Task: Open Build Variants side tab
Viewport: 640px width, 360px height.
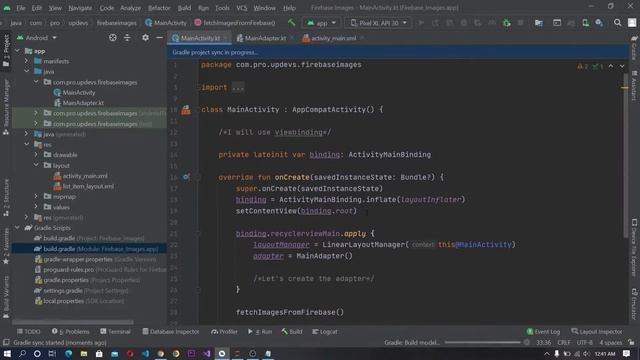Action: coord(6,296)
